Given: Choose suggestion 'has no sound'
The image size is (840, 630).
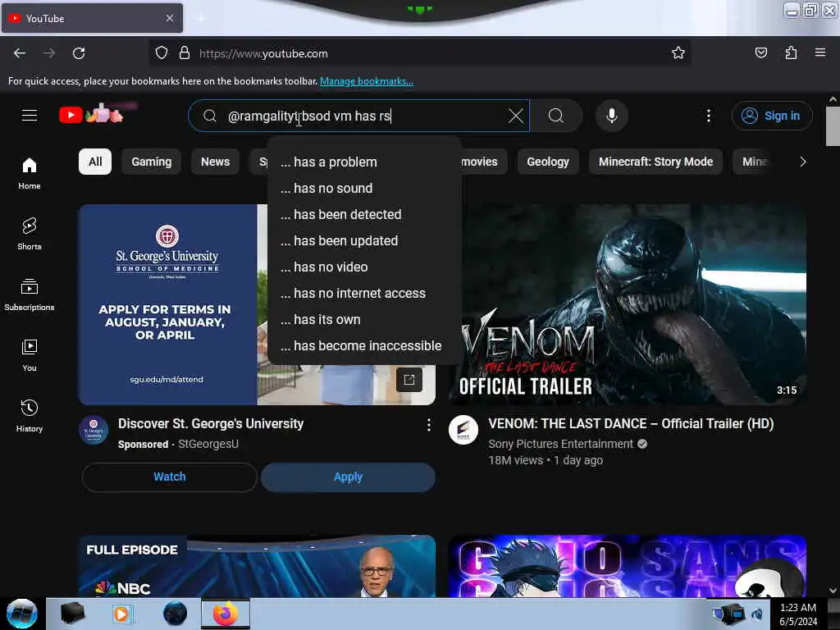Looking at the screenshot, I should (364, 188).
